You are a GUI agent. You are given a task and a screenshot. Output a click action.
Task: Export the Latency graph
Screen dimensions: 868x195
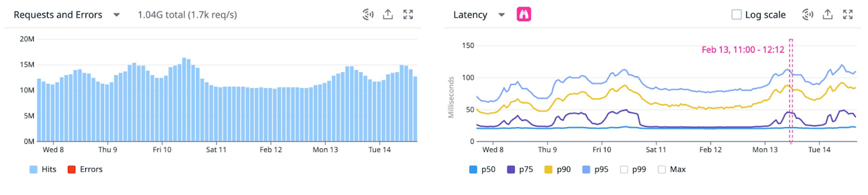828,15
